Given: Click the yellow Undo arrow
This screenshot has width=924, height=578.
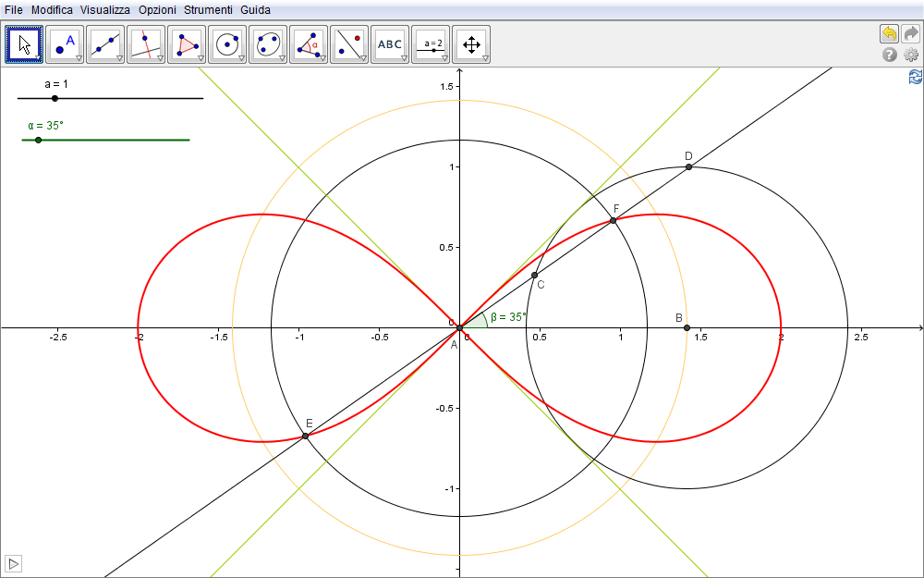Looking at the screenshot, I should coord(889,34).
